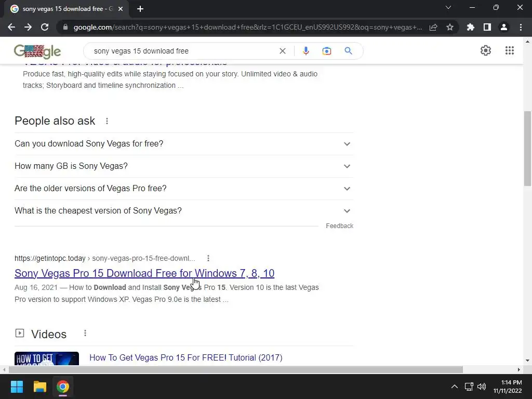Viewport: 532px width, 399px height.
Task: Open Google quick settings gear
Action: point(486,50)
